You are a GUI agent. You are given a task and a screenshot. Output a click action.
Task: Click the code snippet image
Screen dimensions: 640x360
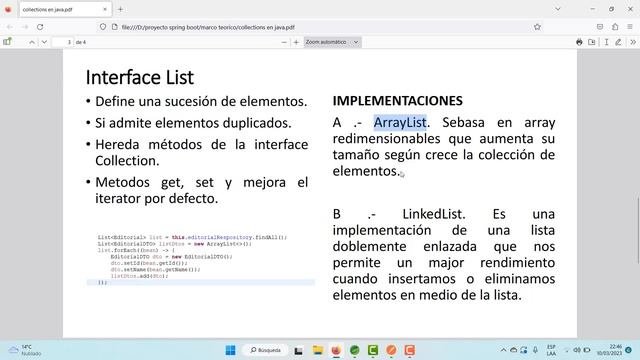pos(200,259)
